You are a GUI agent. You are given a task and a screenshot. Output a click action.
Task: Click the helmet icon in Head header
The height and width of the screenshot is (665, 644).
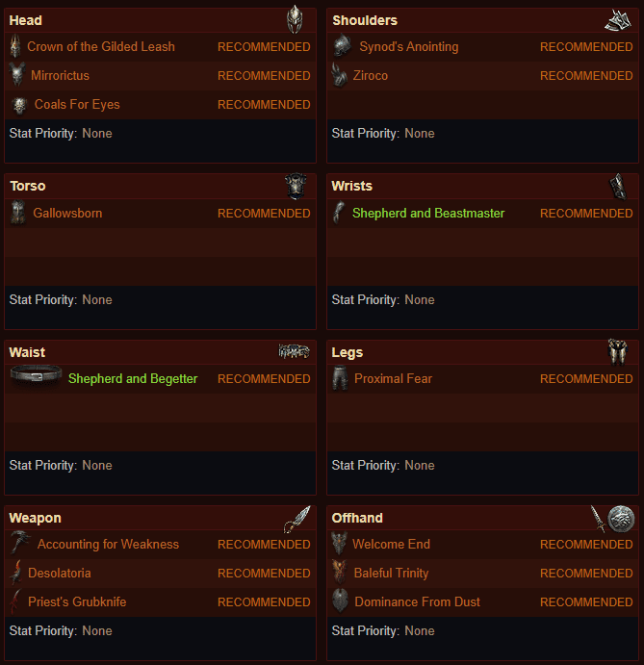click(295, 19)
